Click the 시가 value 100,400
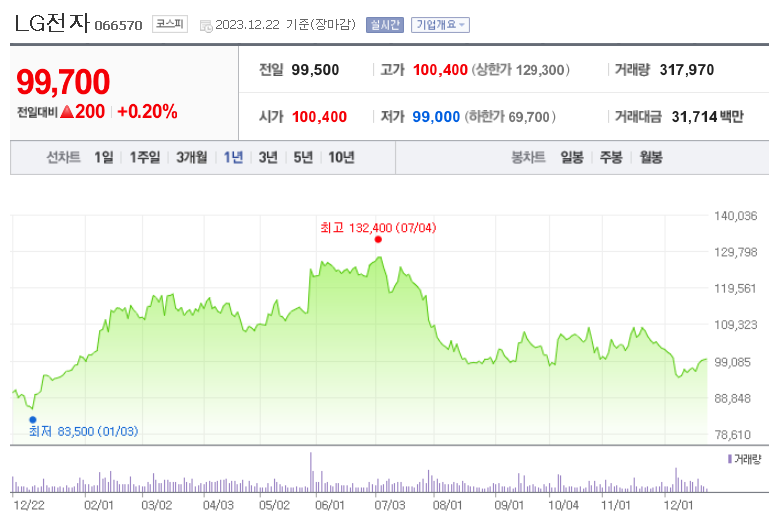 (x=319, y=117)
